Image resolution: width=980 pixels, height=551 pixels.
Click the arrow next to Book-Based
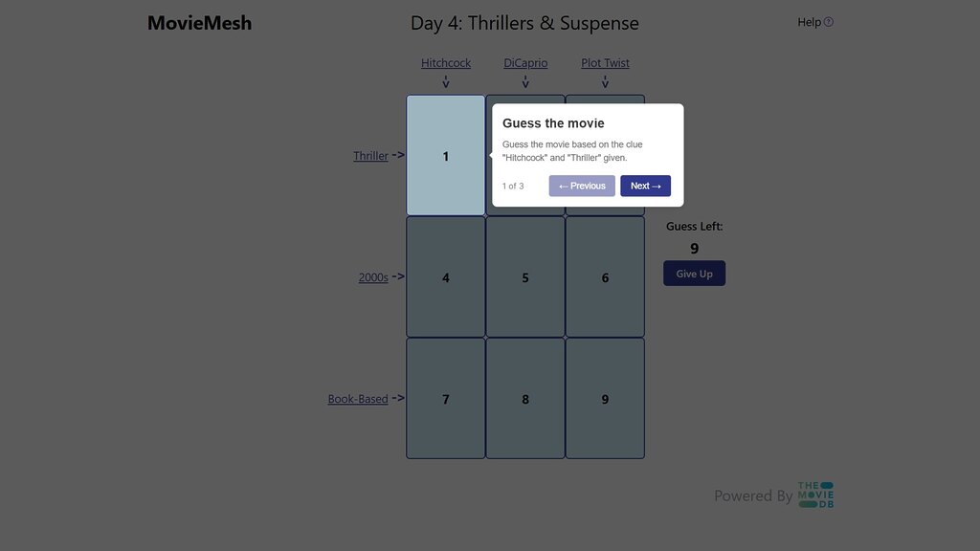[399, 398]
